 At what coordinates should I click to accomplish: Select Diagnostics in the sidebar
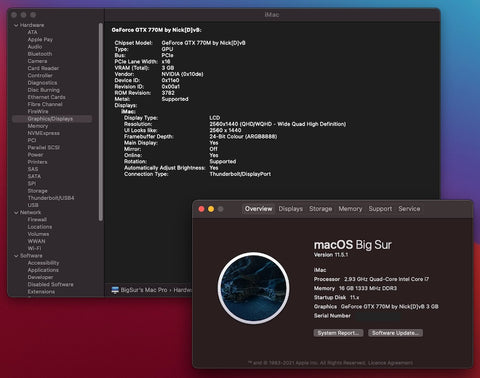click(42, 83)
